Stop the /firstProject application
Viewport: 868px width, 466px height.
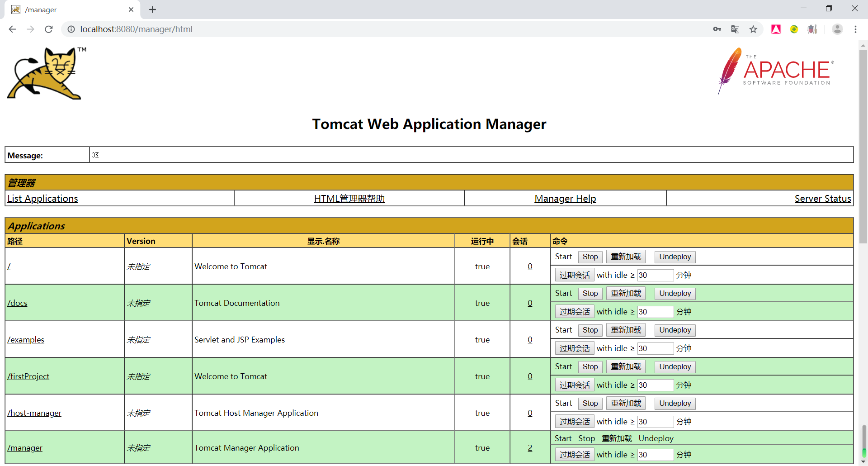(x=590, y=367)
